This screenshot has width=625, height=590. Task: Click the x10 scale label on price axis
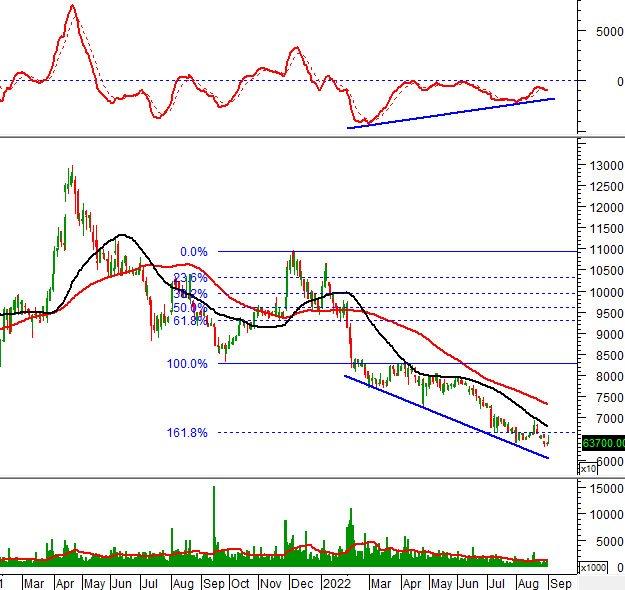pos(588,467)
